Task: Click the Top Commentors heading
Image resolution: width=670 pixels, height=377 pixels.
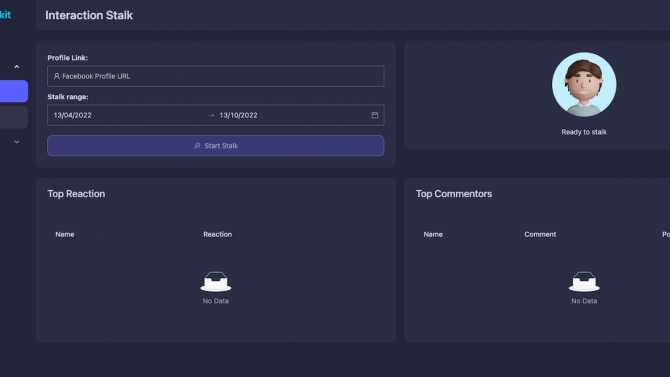Action: [454, 194]
